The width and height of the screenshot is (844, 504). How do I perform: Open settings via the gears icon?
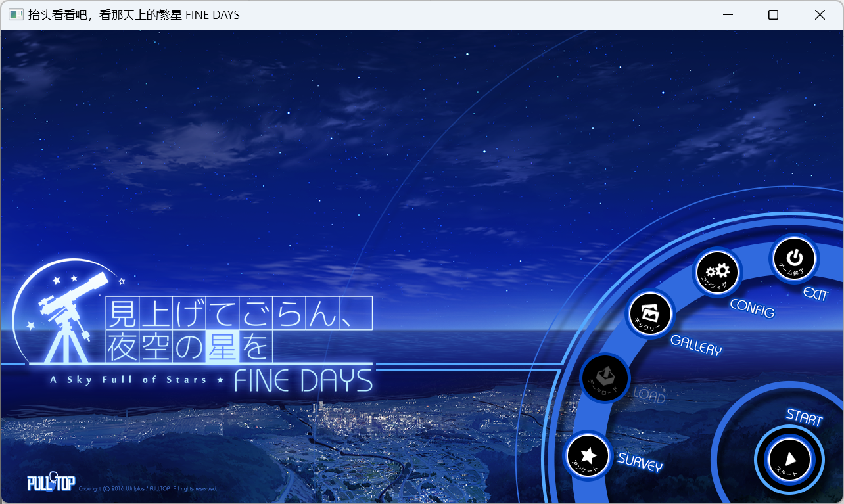point(718,273)
